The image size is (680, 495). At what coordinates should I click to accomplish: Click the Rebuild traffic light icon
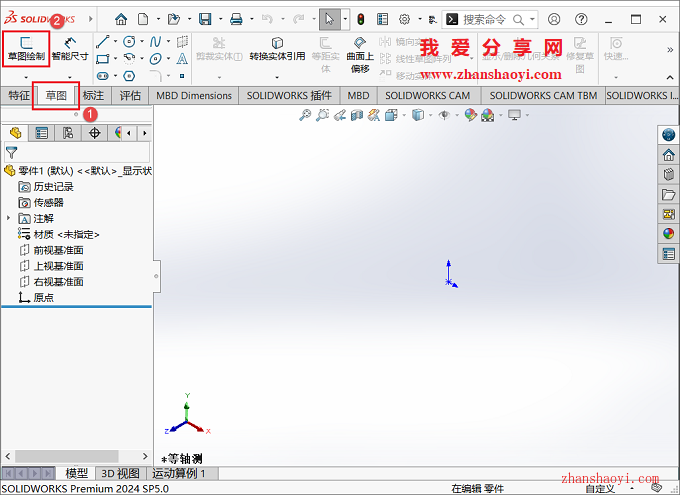coord(360,19)
